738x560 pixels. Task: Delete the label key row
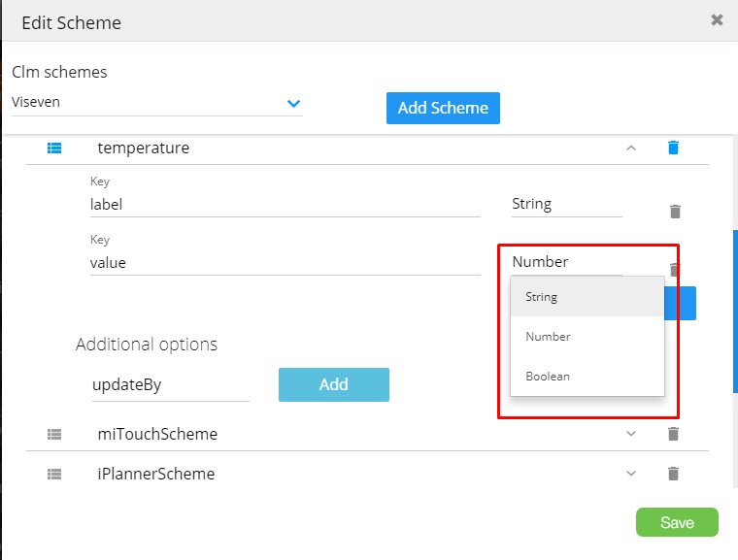pos(676,211)
